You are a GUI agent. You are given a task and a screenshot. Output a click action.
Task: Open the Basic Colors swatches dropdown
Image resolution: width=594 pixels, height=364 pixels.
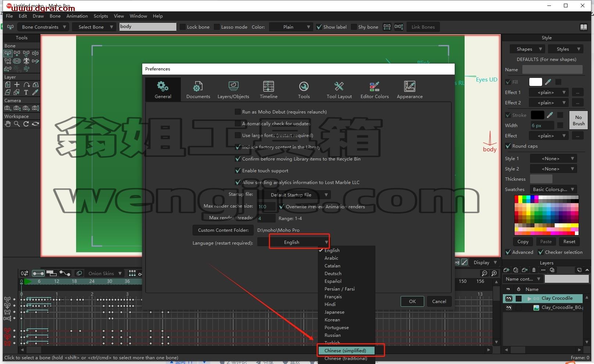pyautogui.click(x=553, y=189)
